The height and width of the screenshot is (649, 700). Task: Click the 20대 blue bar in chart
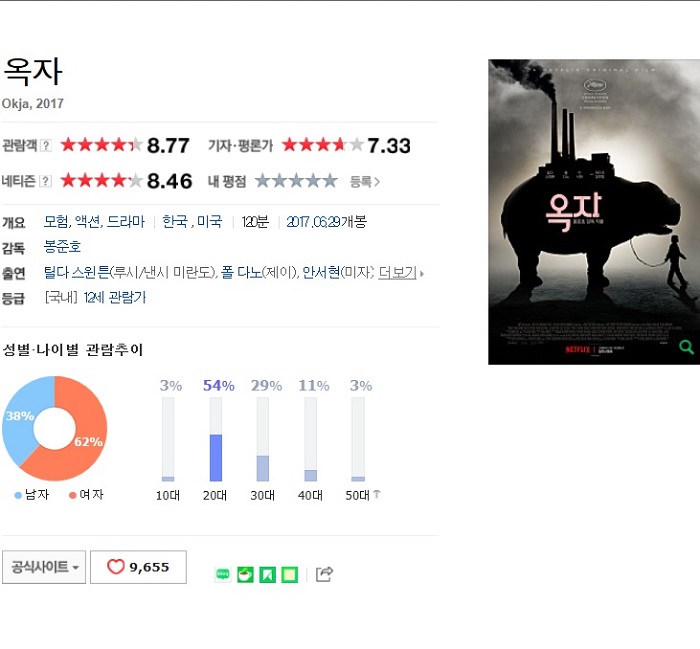pos(216,458)
